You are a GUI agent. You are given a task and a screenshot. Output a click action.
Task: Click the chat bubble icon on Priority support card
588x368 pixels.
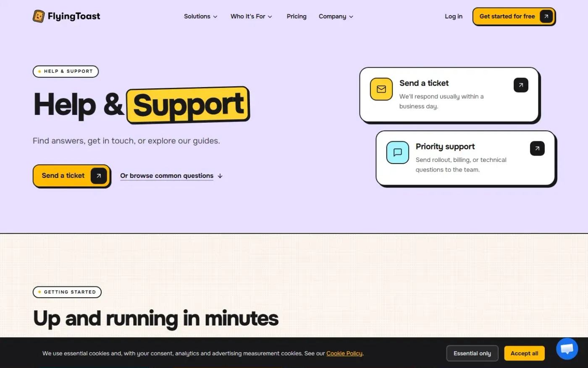pyautogui.click(x=398, y=152)
